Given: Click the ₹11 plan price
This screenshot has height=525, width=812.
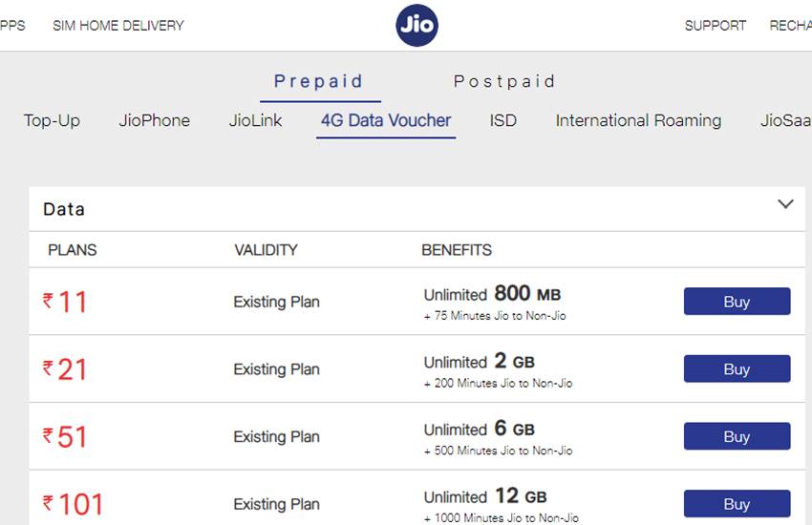Looking at the screenshot, I should pyautogui.click(x=65, y=302).
